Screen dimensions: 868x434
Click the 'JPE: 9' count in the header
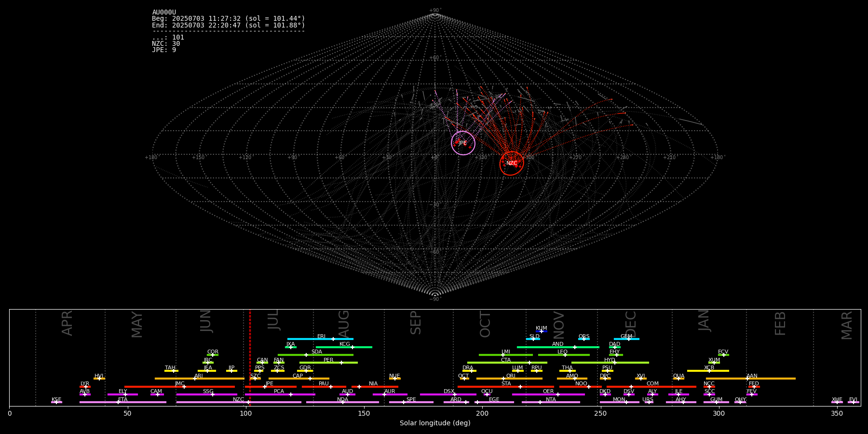tap(164, 50)
